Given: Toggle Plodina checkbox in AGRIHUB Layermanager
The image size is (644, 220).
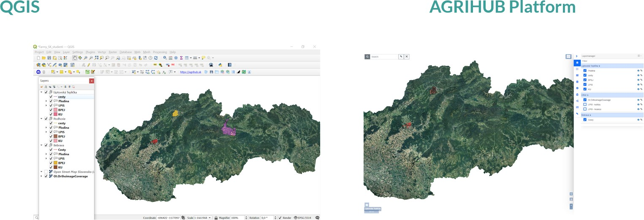Looking at the screenshot, I should coord(585,70).
